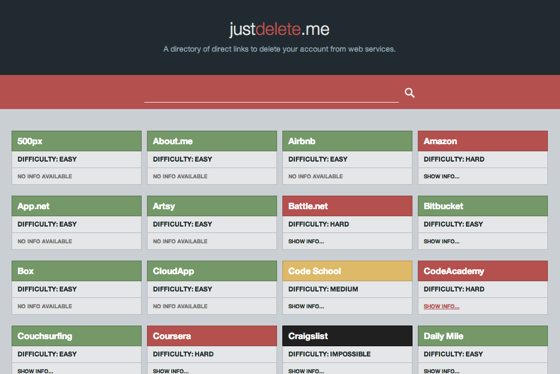
Task: Click No Info Available under CloudApp
Action: click(180, 306)
